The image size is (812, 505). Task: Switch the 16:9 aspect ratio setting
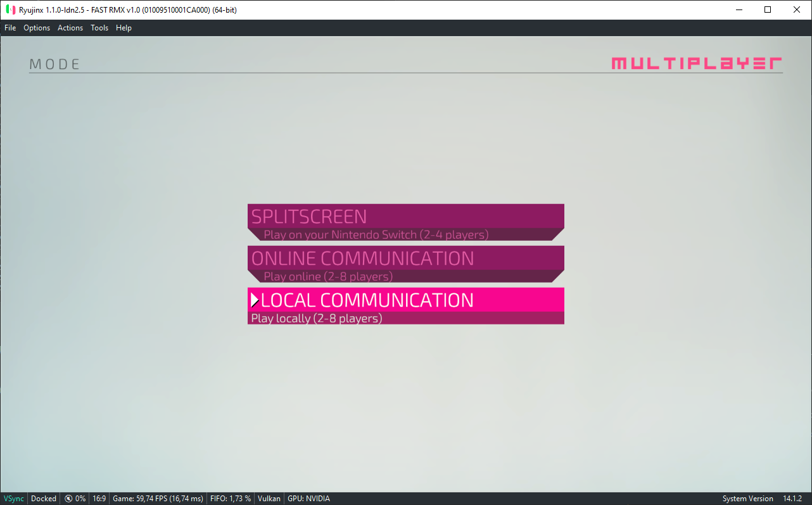99,499
